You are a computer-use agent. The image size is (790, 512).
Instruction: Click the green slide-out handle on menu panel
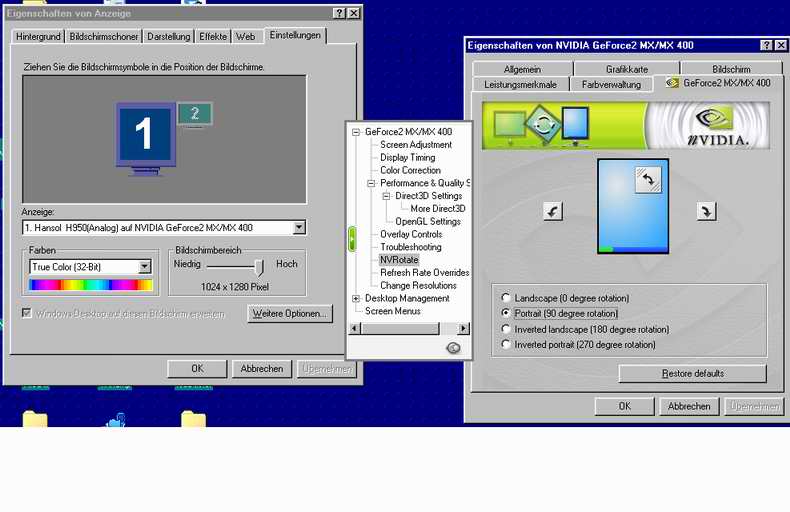[x=352, y=239]
